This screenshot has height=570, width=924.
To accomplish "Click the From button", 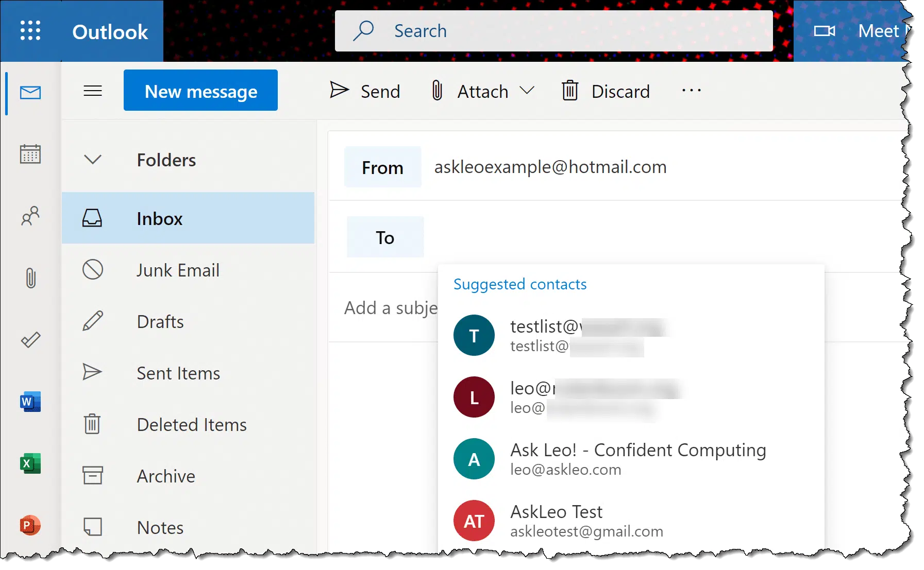I will click(x=382, y=167).
